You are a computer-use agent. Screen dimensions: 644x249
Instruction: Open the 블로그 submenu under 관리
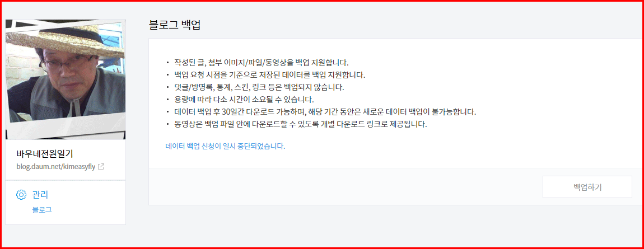pos(42,210)
